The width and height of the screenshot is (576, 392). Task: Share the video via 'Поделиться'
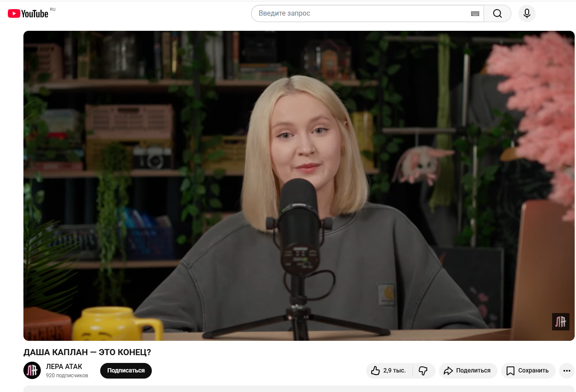pos(468,371)
